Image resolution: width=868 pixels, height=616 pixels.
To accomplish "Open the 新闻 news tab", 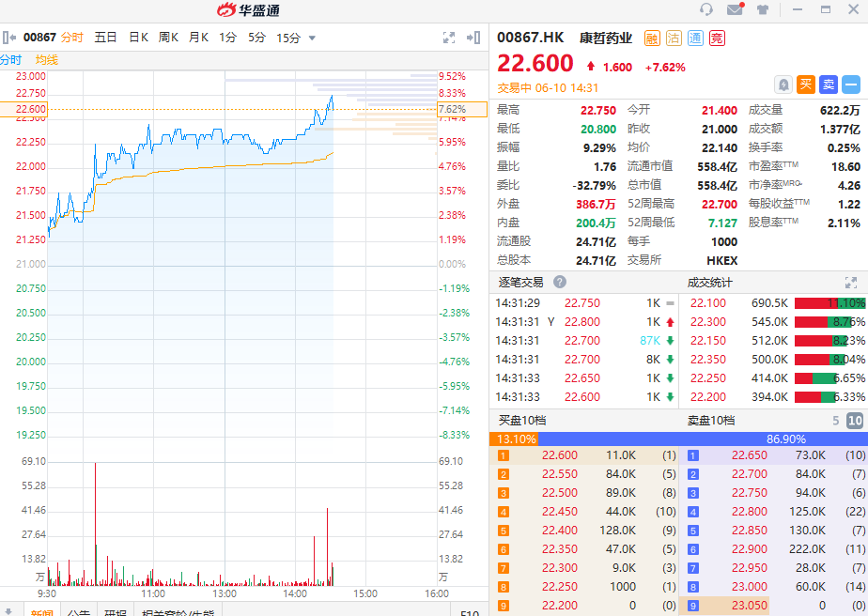I will pyautogui.click(x=42, y=612).
